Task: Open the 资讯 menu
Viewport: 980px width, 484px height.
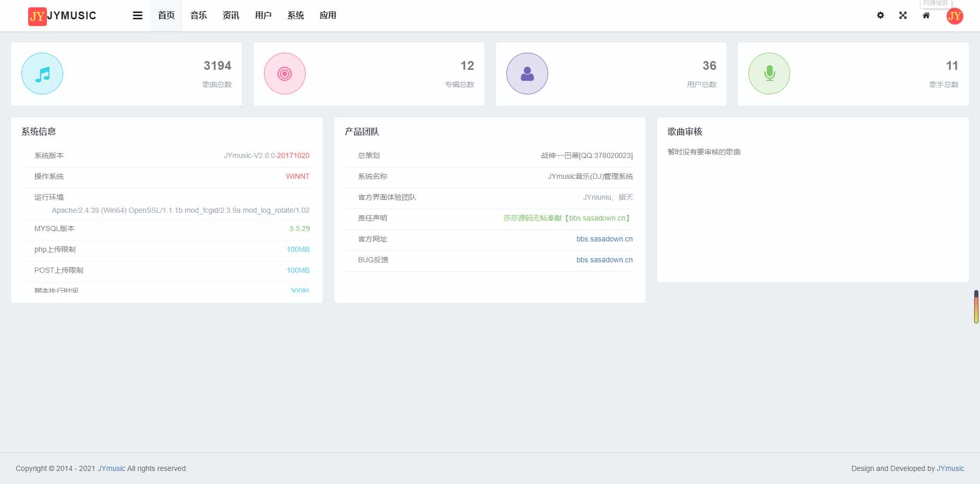Action: tap(231, 16)
